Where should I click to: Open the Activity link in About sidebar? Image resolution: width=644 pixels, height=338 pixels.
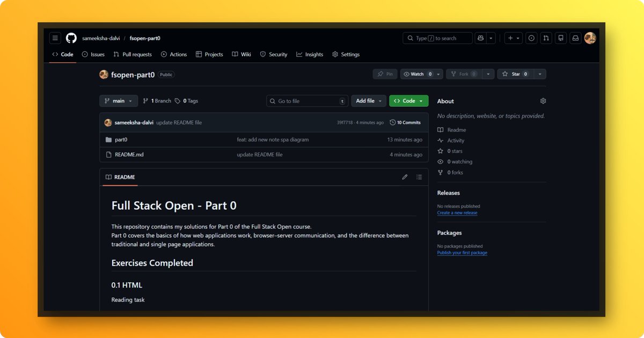click(x=451, y=141)
